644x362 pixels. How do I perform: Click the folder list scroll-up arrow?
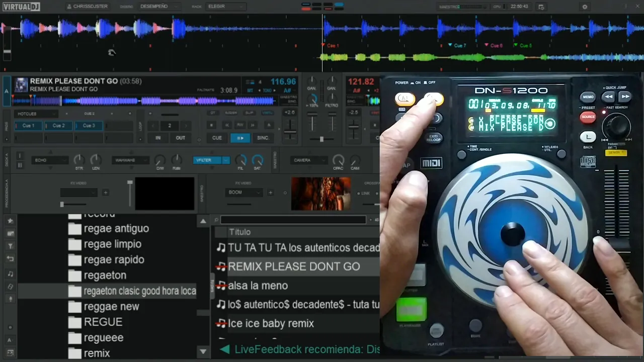coord(203,221)
